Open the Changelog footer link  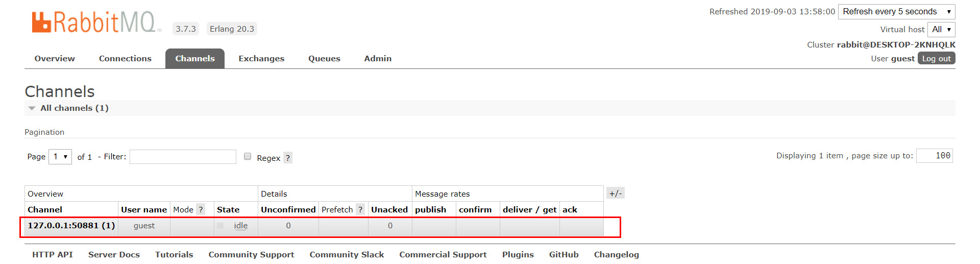[616, 254]
